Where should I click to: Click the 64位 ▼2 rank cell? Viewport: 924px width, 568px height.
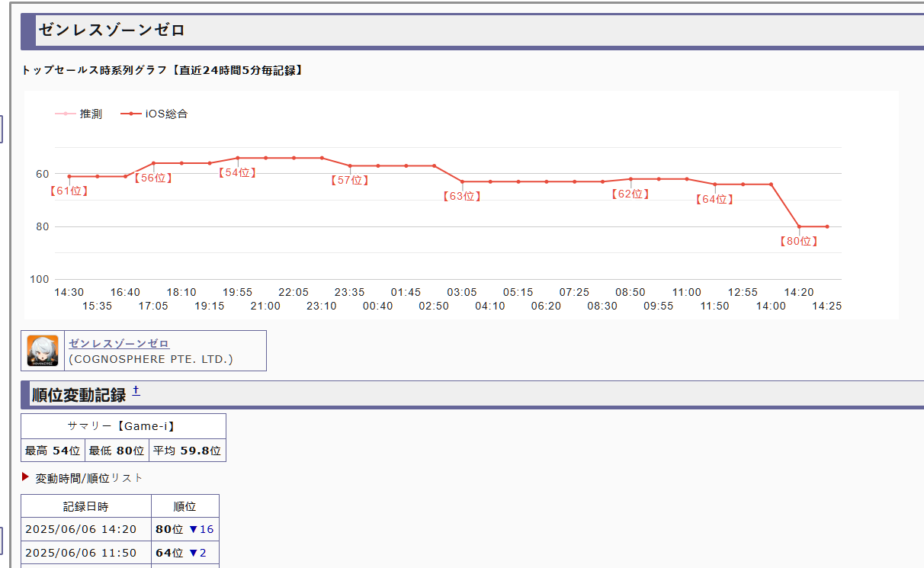click(185, 553)
